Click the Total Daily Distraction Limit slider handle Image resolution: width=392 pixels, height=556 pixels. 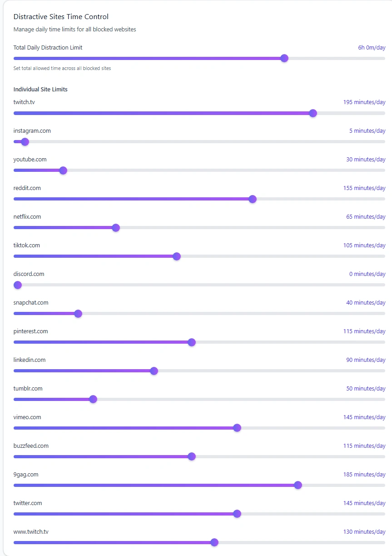click(284, 58)
